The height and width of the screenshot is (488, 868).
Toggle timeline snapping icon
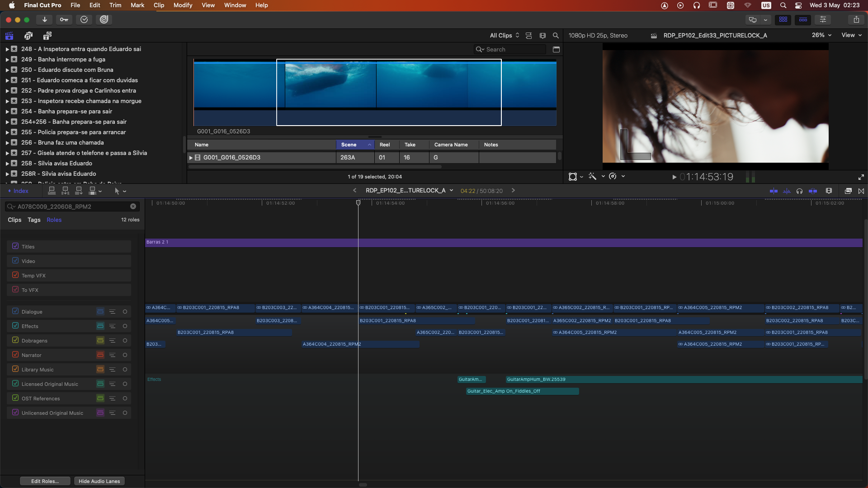click(812, 191)
